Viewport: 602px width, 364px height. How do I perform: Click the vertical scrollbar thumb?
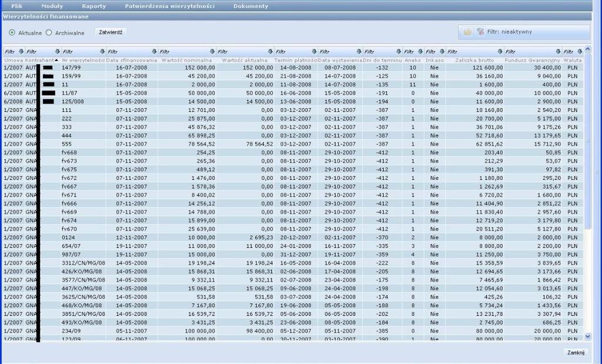click(x=587, y=140)
